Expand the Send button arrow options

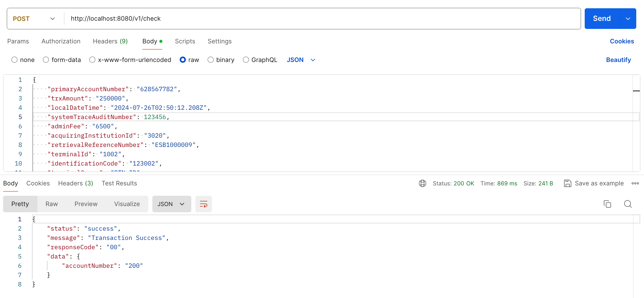tap(628, 19)
